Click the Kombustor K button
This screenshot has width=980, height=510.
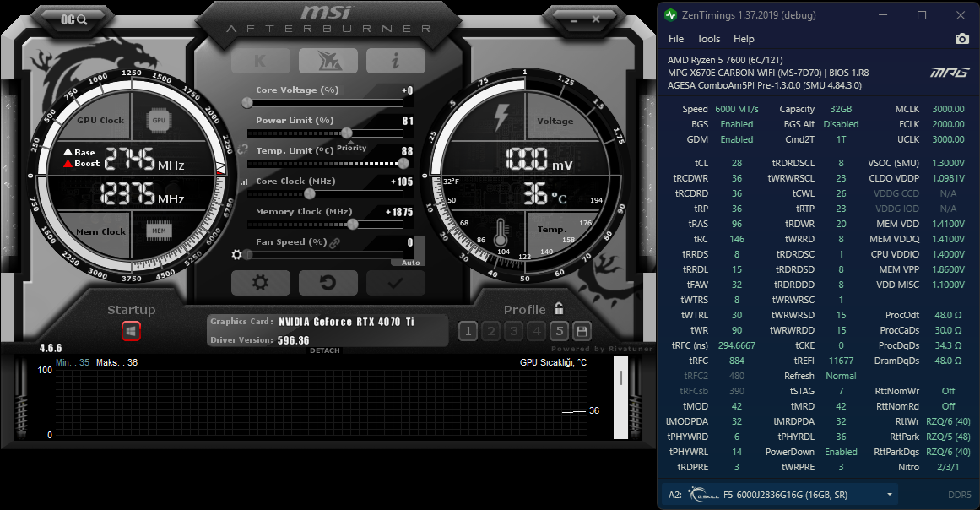pyautogui.click(x=261, y=61)
